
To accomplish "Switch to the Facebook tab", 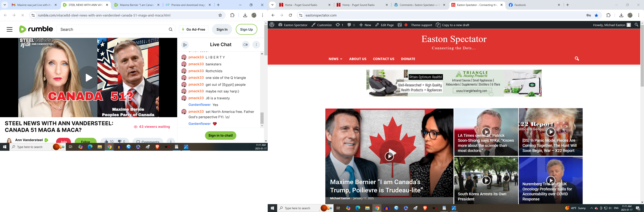I will click(525, 5).
